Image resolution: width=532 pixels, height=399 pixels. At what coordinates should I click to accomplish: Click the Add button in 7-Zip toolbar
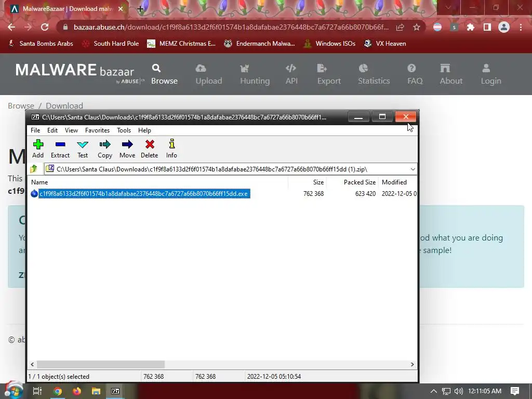pos(38,149)
